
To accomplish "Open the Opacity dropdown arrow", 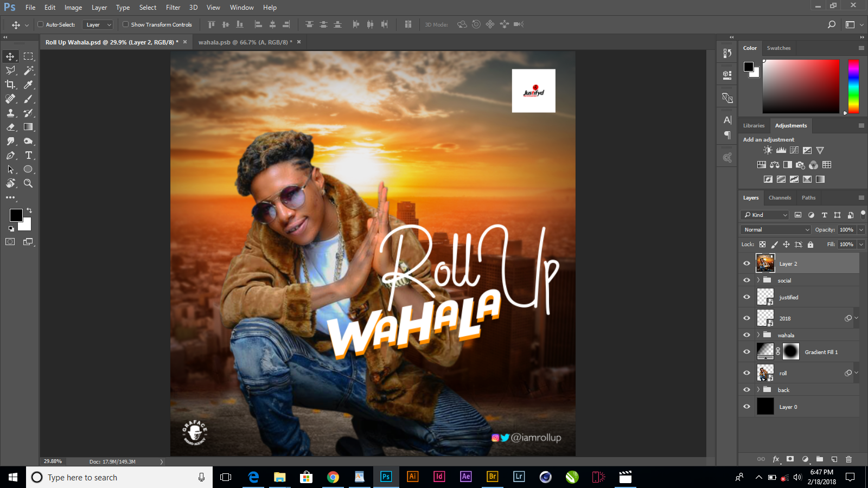I will (x=861, y=230).
